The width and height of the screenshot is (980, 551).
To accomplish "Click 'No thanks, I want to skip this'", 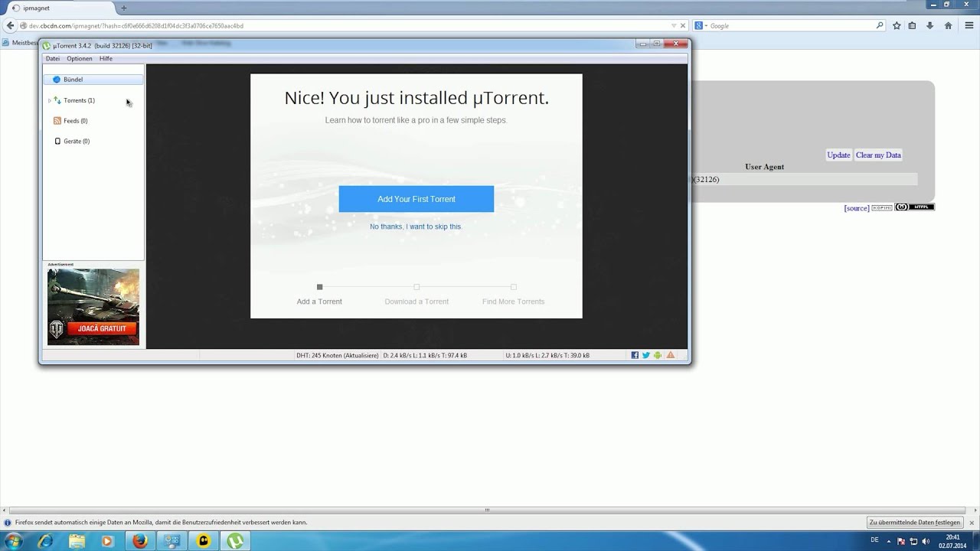I will (x=416, y=227).
